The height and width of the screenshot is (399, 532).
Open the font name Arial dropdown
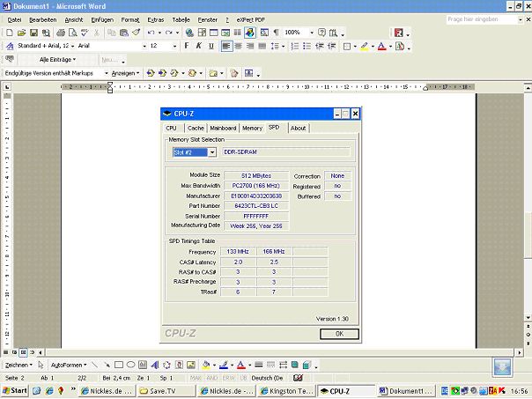tap(144, 46)
